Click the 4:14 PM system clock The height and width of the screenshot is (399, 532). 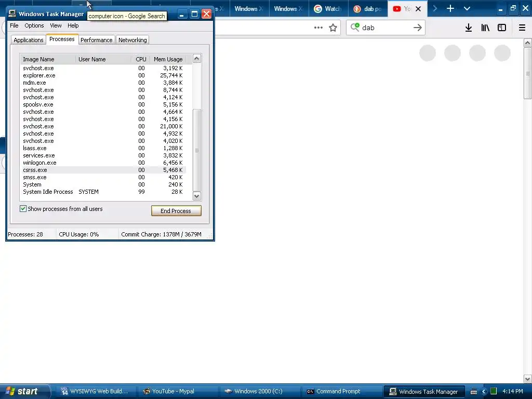[x=513, y=391]
